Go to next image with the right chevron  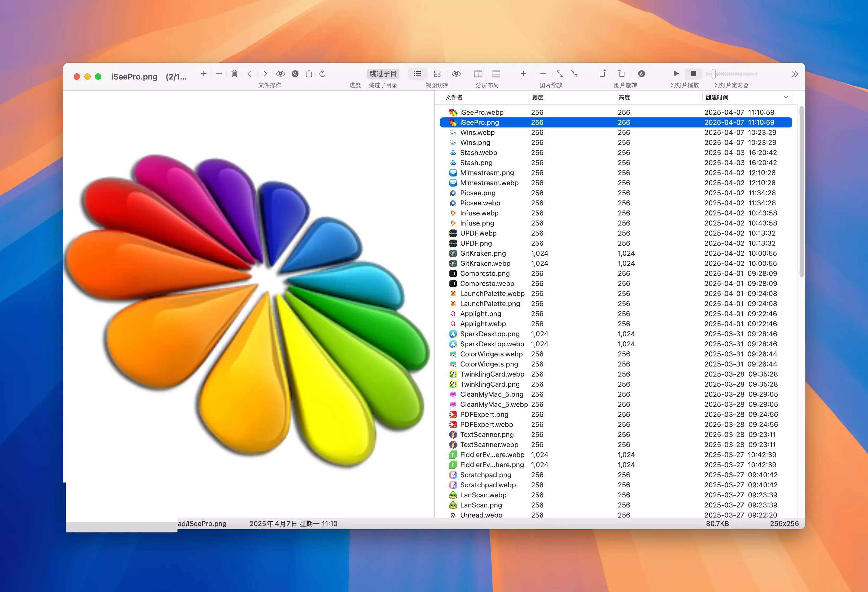pyautogui.click(x=265, y=73)
